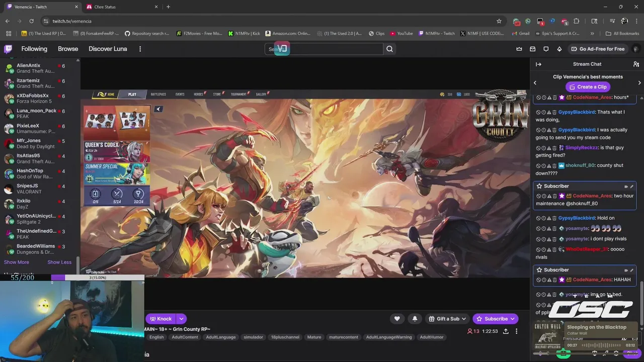Open the YouTube bookmark
Screen dimensions: 644x362
tap(401, 34)
